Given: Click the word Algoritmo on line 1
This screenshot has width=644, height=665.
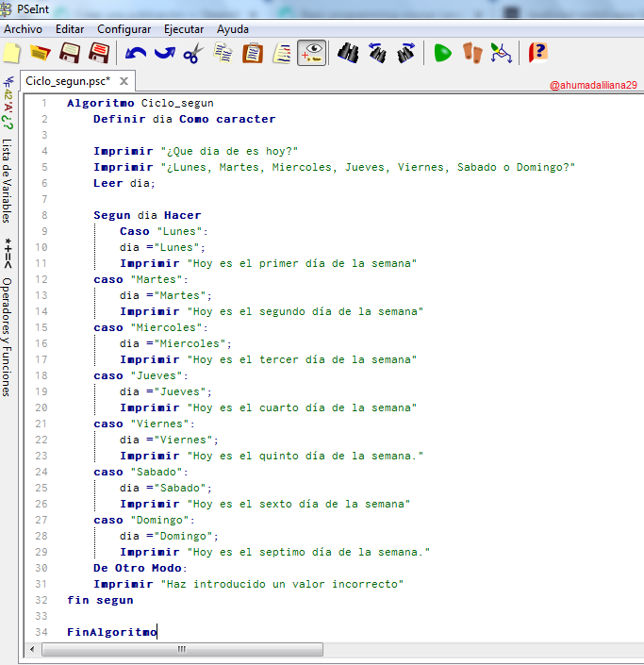Looking at the screenshot, I should [x=101, y=103].
